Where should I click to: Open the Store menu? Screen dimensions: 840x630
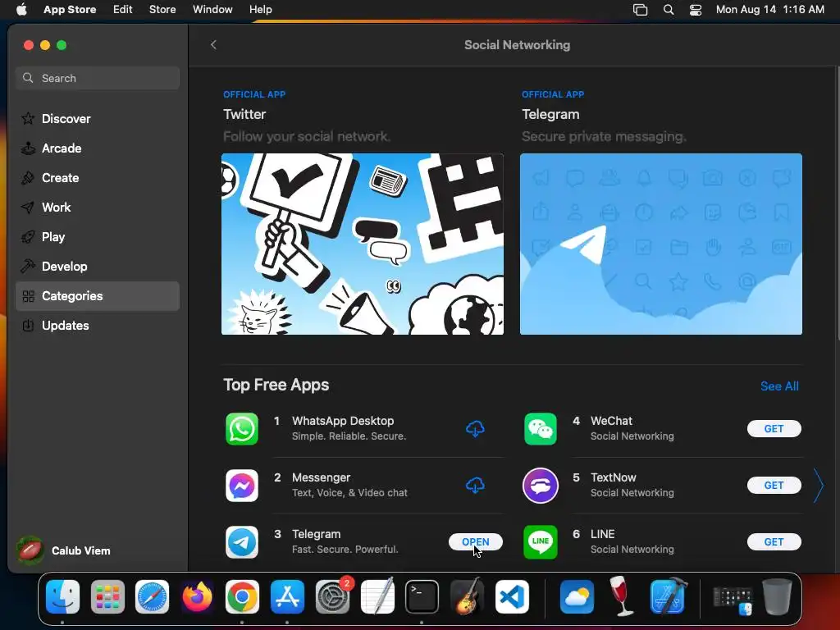click(x=162, y=10)
